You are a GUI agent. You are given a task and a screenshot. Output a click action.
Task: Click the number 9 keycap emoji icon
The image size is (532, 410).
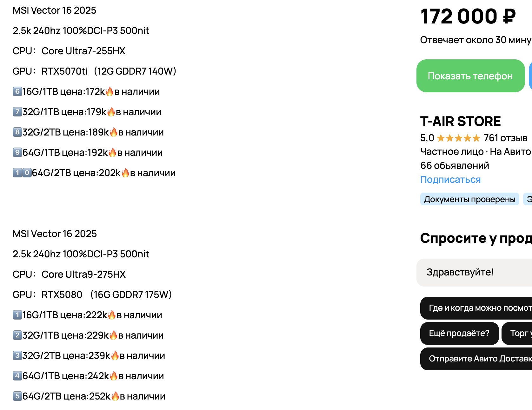pos(17,153)
